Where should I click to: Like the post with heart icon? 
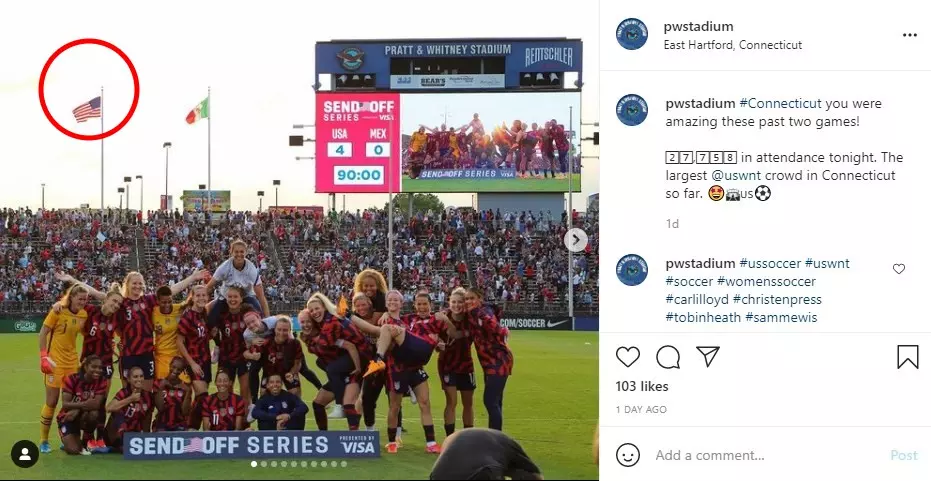[x=628, y=357]
